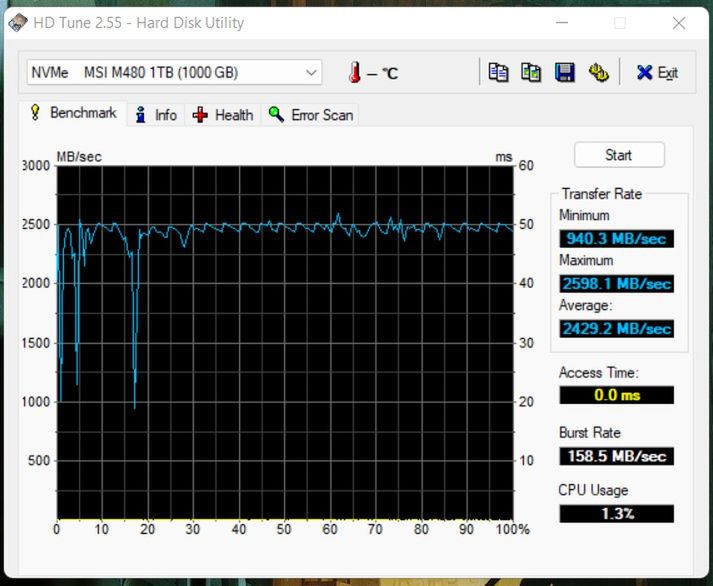
Task: Minimize the HD Tune window
Action: (562, 22)
